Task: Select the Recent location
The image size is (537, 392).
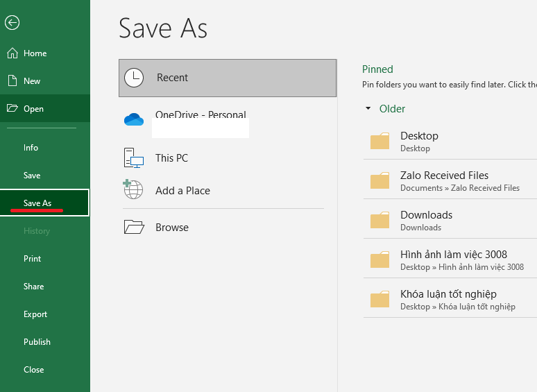Action: [x=228, y=78]
